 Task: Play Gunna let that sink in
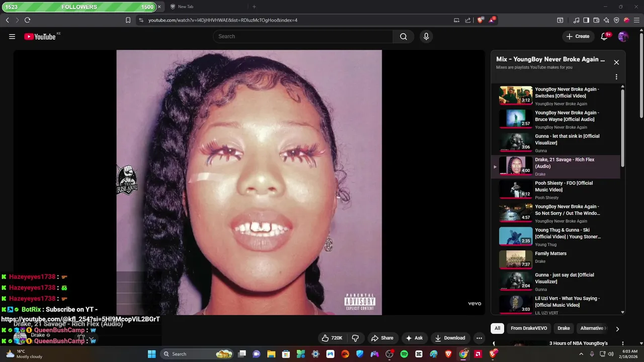[x=555, y=143]
